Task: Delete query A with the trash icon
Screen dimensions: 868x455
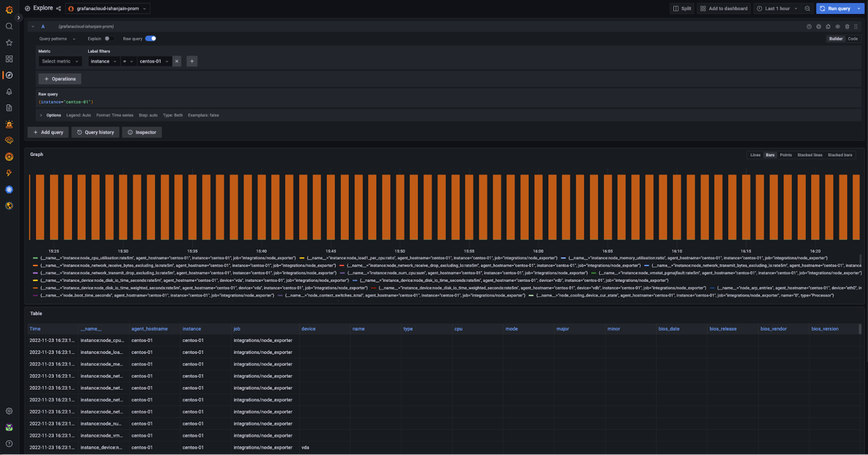Action: (x=847, y=27)
